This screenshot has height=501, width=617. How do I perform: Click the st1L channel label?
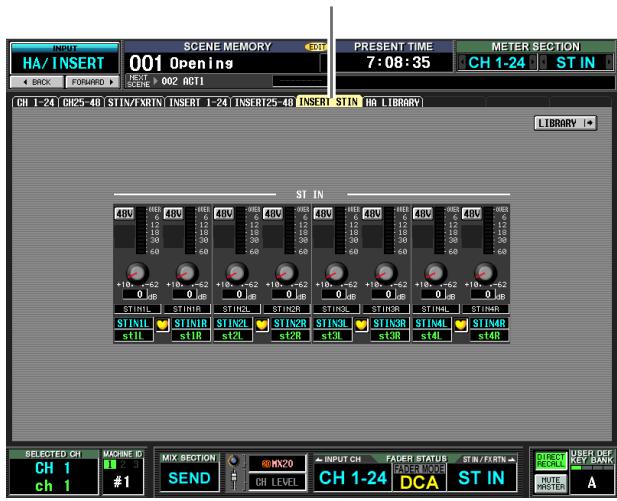[x=133, y=336]
